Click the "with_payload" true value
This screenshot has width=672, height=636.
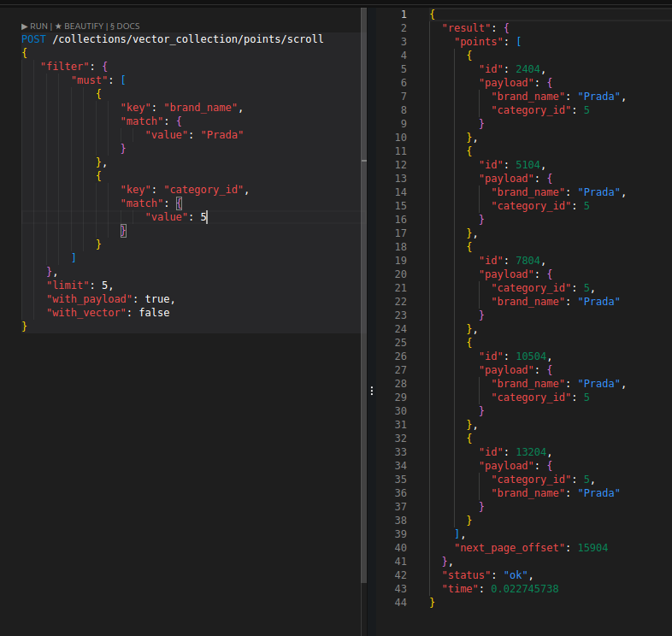pyautogui.click(x=157, y=299)
